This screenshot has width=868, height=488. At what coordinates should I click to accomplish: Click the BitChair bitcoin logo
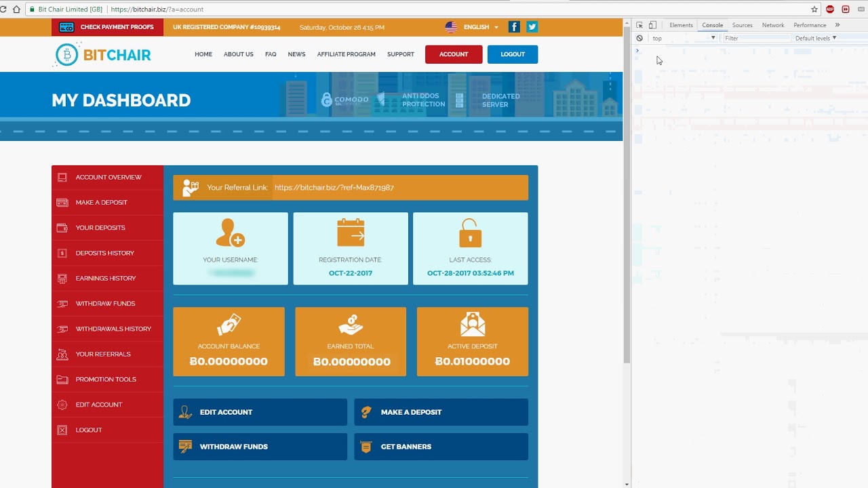[67, 54]
